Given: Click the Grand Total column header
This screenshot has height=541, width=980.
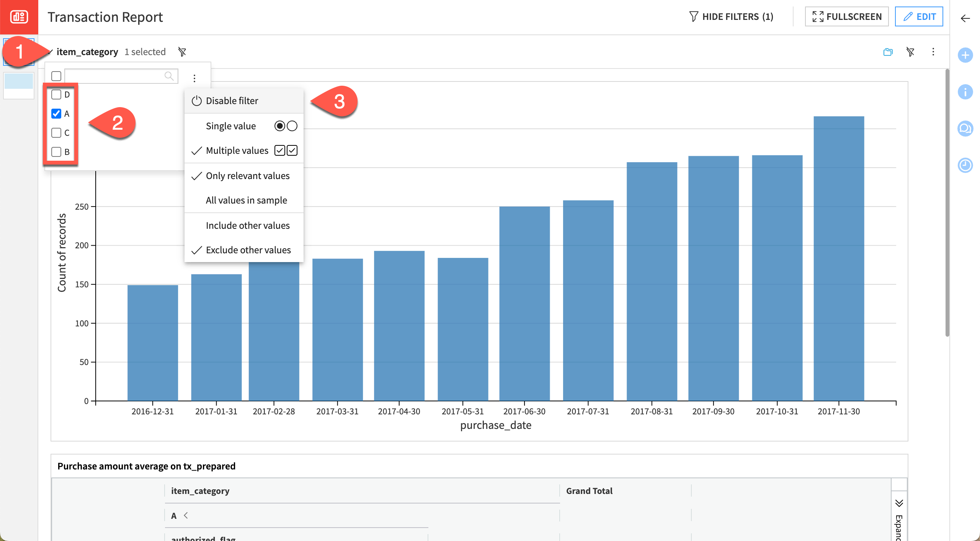Looking at the screenshot, I should tap(589, 490).
